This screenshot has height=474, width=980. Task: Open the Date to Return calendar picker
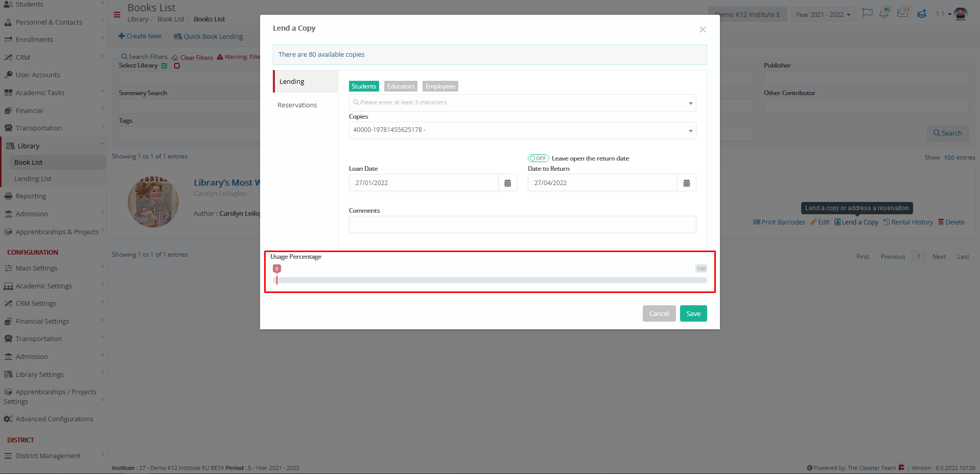(686, 183)
